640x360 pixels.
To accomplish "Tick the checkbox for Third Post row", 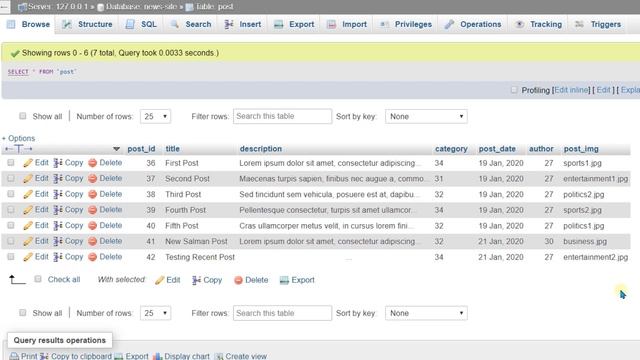I will [11, 194].
